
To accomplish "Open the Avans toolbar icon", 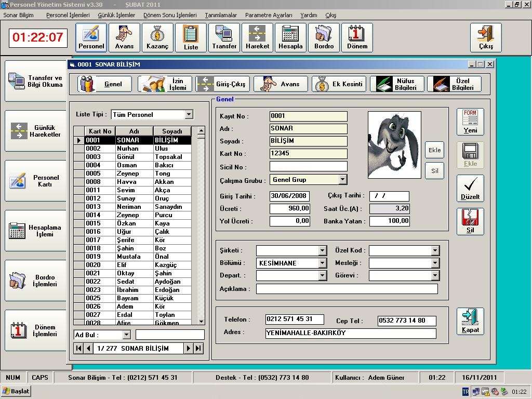I will (124, 37).
